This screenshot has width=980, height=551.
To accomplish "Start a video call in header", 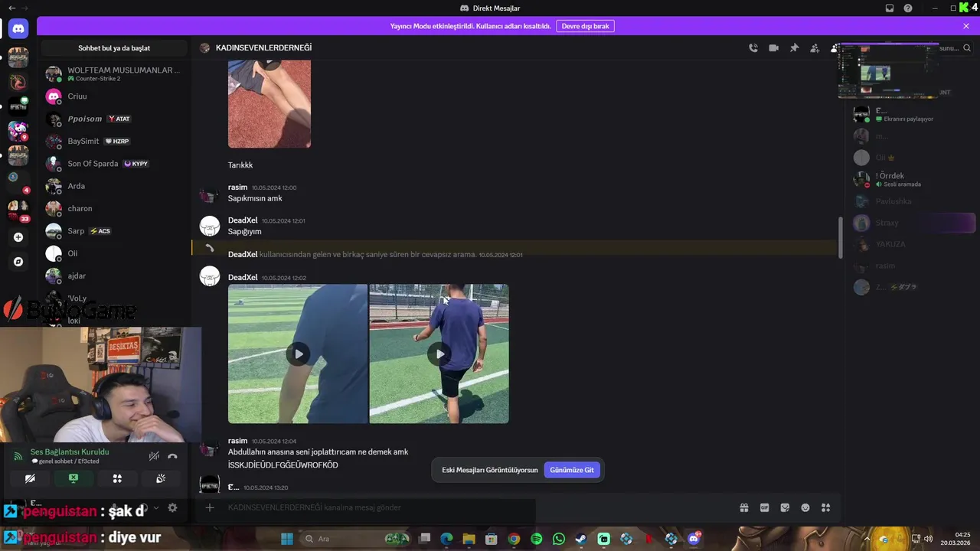I will pos(774,48).
